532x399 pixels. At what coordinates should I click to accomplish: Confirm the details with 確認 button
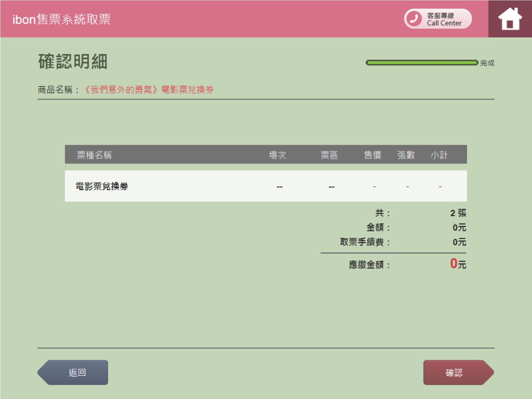point(458,373)
